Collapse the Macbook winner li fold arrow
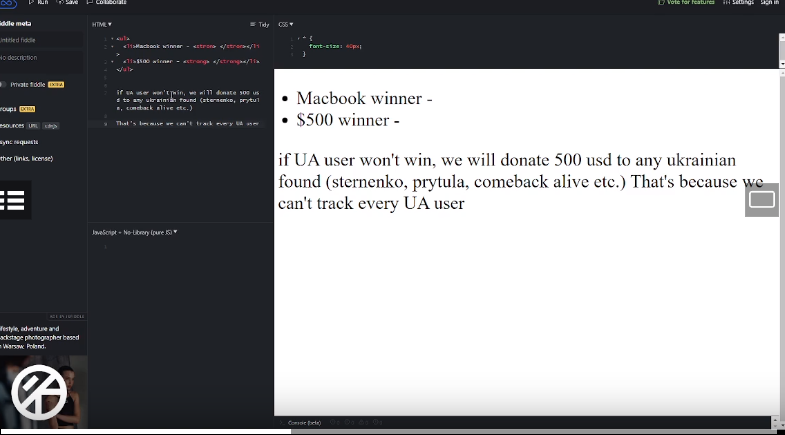 point(112,46)
